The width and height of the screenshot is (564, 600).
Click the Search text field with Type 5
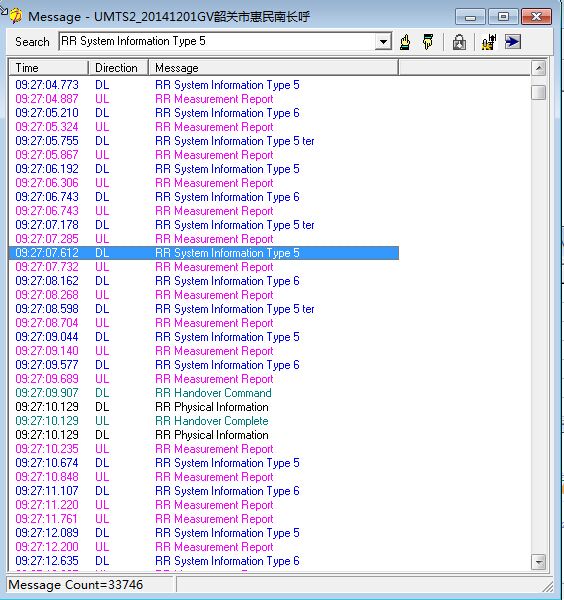[x=217, y=41]
